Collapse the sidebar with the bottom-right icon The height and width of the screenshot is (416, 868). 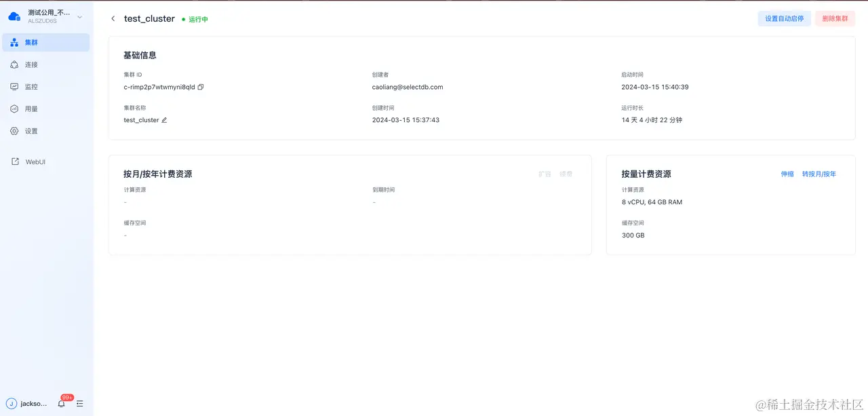79,403
